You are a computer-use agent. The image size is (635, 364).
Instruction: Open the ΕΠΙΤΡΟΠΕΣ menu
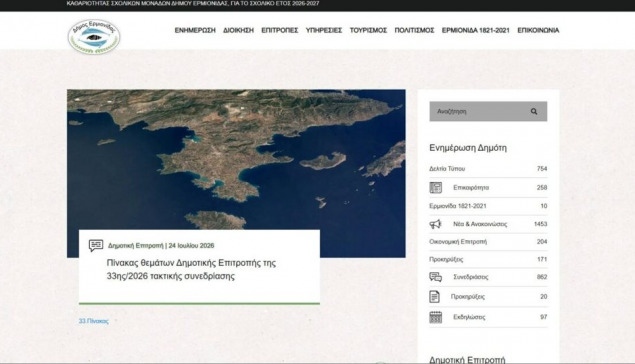click(x=279, y=30)
